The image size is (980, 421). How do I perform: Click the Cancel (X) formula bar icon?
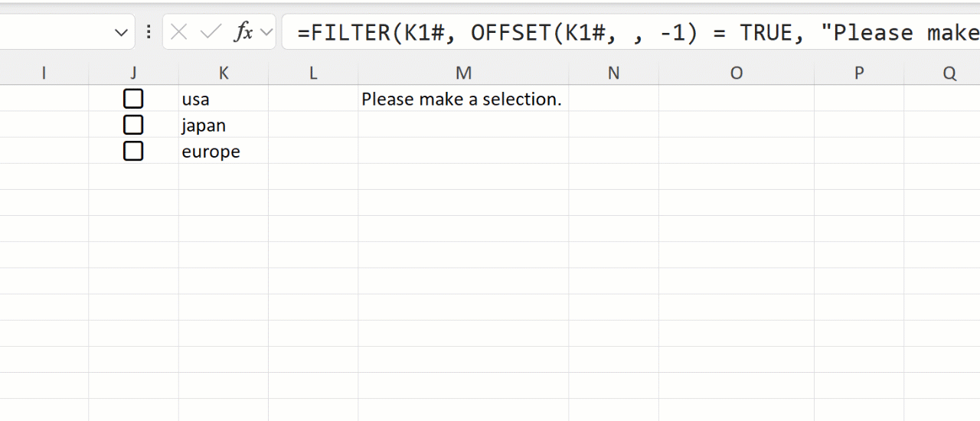click(x=179, y=32)
